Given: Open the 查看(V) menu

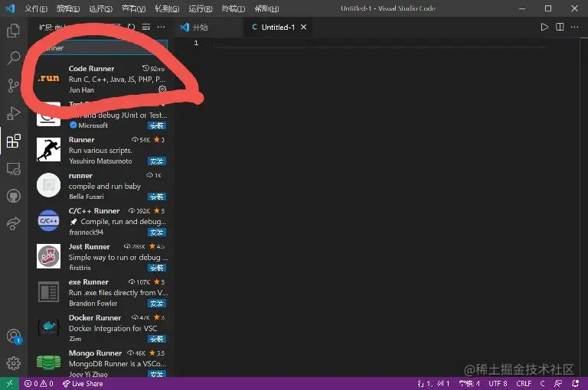Looking at the screenshot, I should coord(133,8).
